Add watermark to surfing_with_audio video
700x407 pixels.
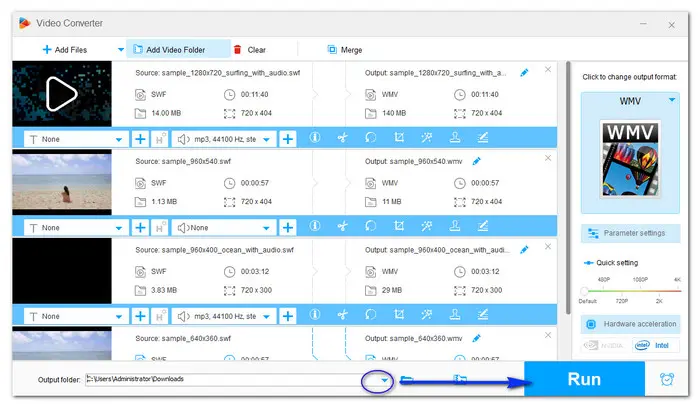[455, 137]
